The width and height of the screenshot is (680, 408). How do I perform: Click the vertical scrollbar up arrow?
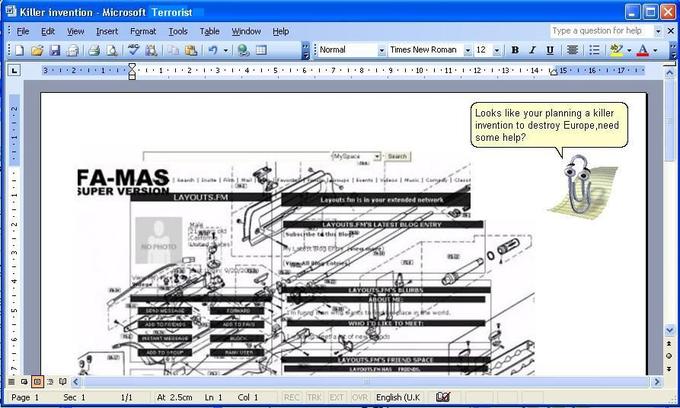pos(669,73)
